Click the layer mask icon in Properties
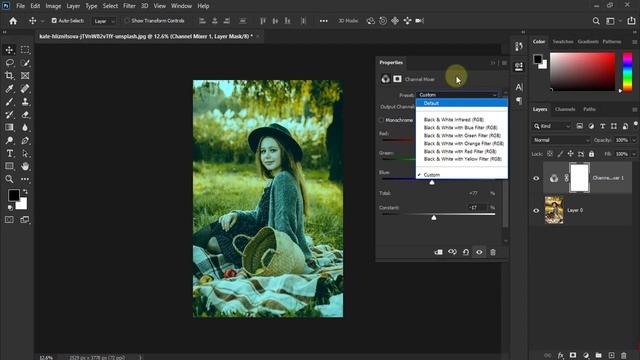This screenshot has height=360, width=640. coord(397,79)
